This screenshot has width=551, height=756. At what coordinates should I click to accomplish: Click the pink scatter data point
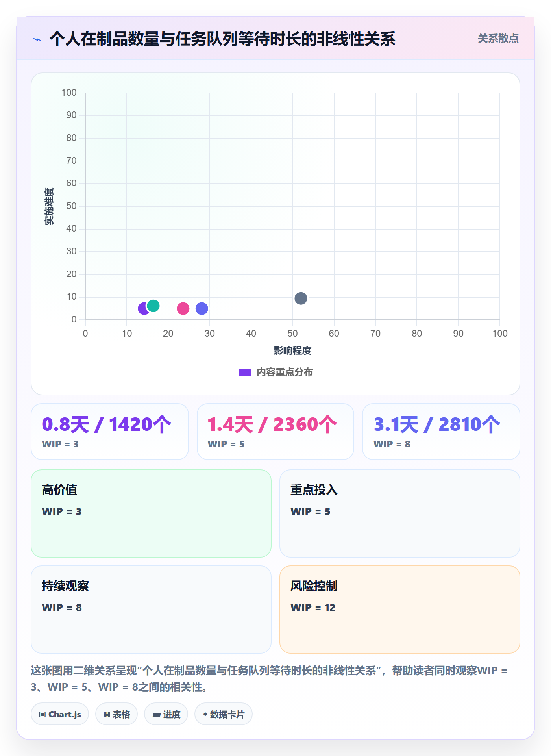[x=183, y=308]
